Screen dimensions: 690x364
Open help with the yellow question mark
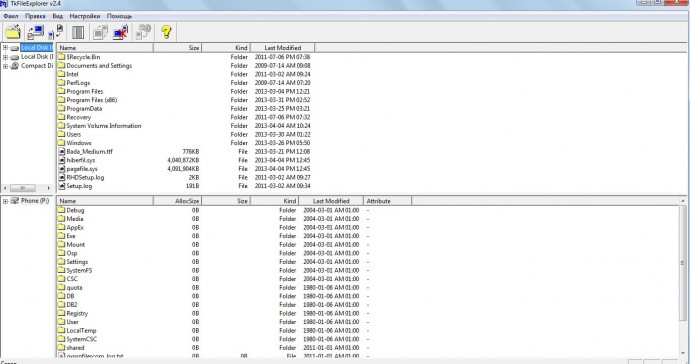click(x=166, y=32)
